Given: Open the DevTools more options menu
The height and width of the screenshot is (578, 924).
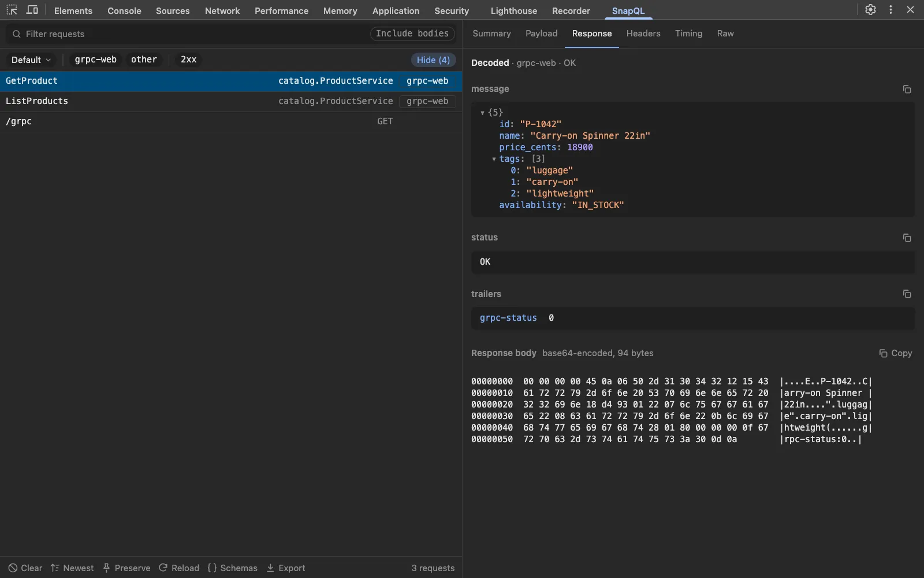Looking at the screenshot, I should click(891, 10).
